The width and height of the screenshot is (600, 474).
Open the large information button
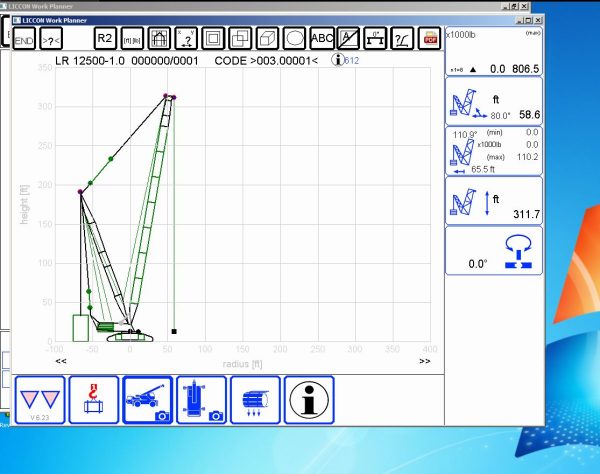(309, 400)
